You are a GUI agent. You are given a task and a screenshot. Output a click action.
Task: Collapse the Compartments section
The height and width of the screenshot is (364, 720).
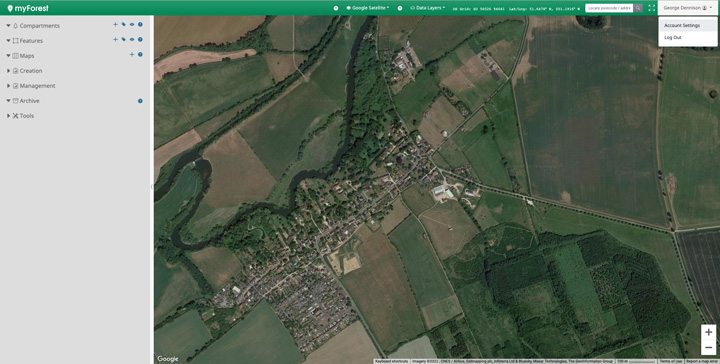(8, 26)
